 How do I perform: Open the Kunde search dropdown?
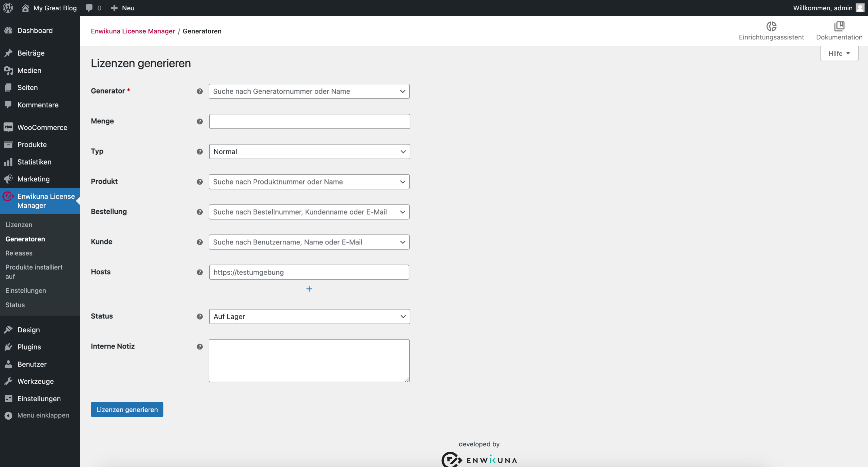pos(309,242)
